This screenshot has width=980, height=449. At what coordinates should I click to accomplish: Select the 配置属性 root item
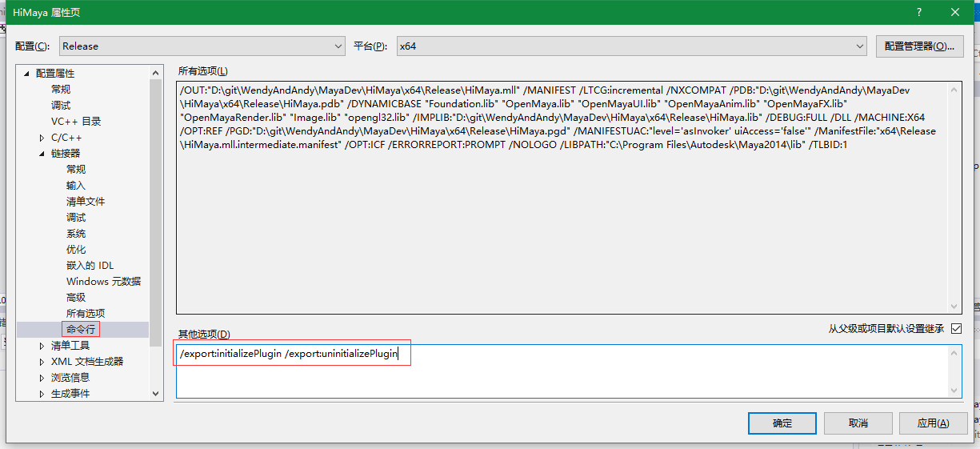click(x=55, y=74)
